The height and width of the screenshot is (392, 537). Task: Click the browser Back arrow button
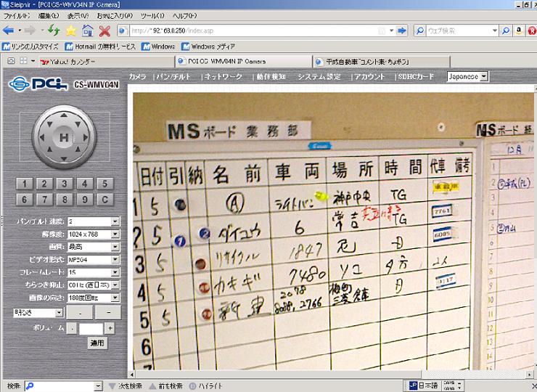coord(8,30)
